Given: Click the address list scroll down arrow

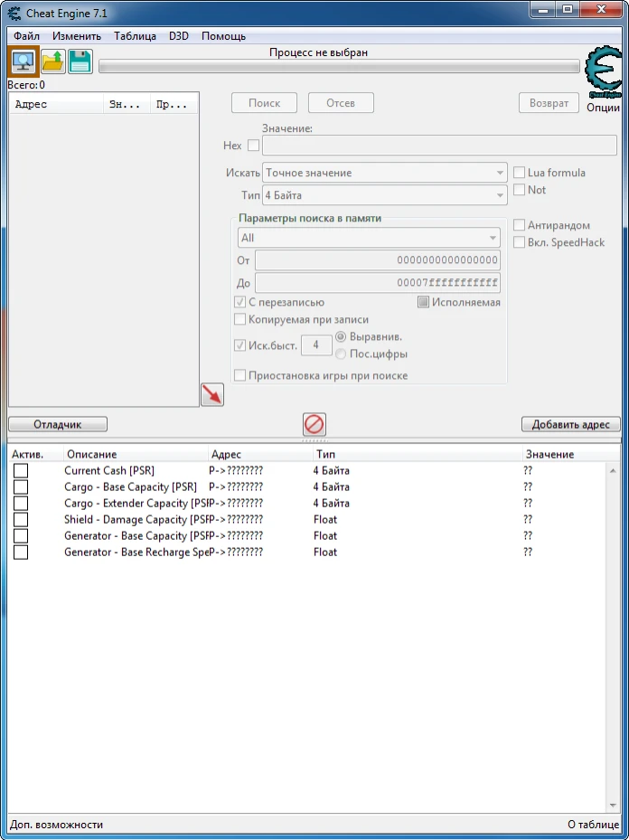Looking at the screenshot, I should pyautogui.click(x=613, y=806).
